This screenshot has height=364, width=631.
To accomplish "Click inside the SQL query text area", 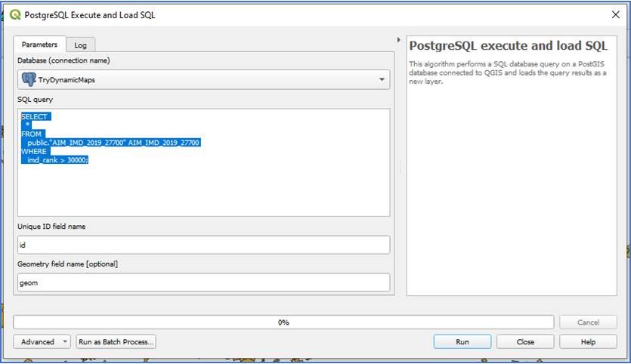I will coord(203,162).
